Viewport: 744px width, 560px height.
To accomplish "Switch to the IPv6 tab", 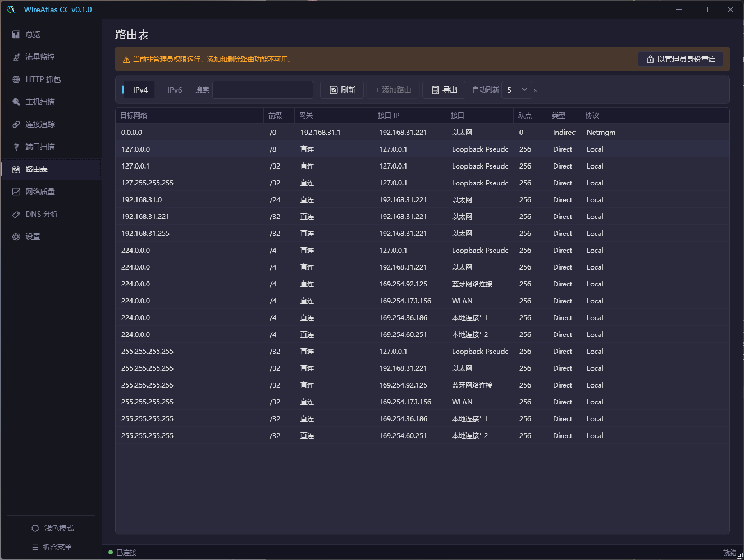I will [x=175, y=90].
